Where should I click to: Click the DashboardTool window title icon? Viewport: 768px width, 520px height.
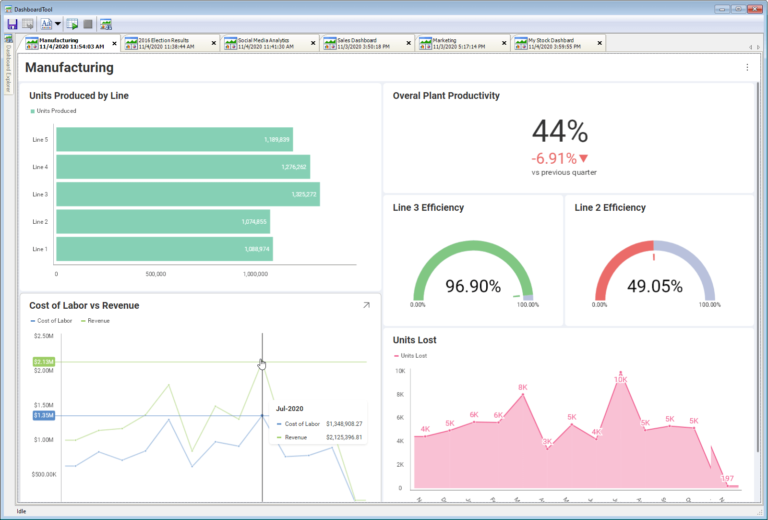tap(8, 9)
